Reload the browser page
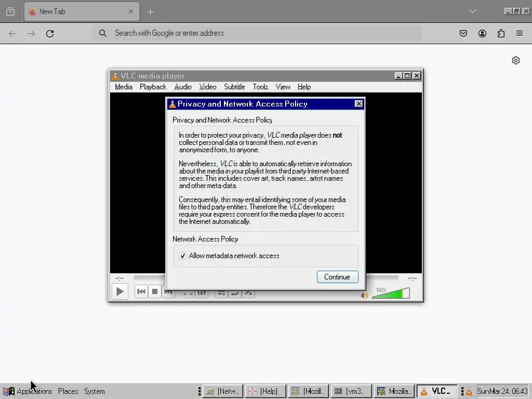The image size is (532, 399). [50, 33]
